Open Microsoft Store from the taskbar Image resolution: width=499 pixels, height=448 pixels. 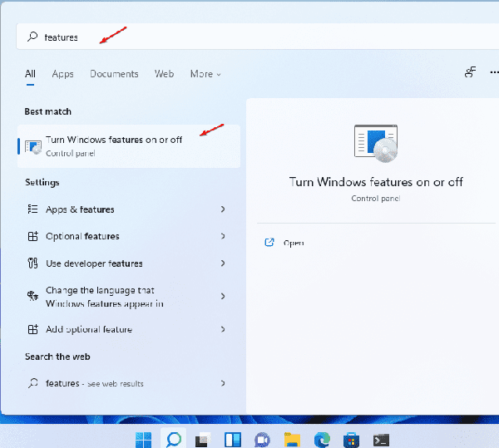[351, 439]
